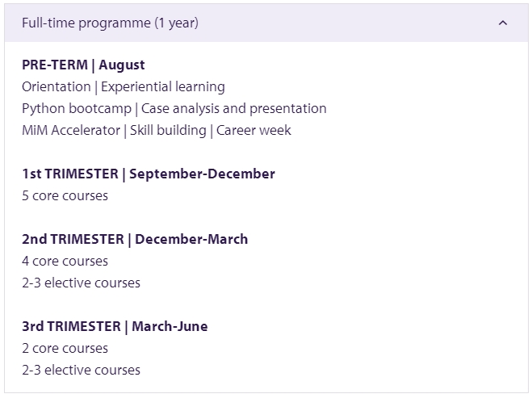Click the Full-time programme (1 year) header

[x=266, y=23]
